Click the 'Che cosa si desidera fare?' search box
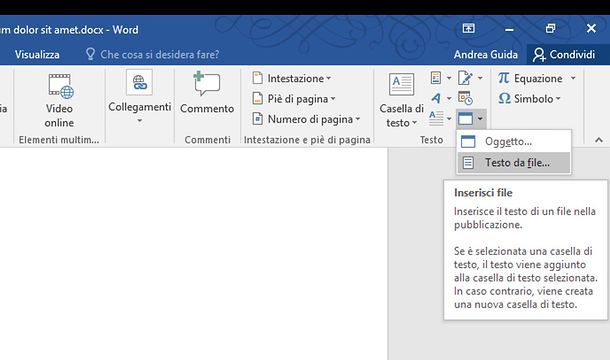Screen dimensions: 610x360 [152, 54]
